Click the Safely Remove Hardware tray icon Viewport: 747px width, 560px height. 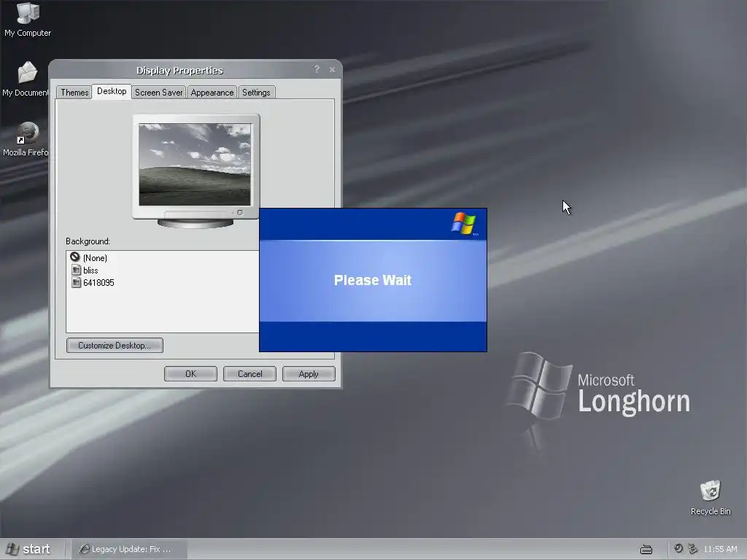[693, 549]
